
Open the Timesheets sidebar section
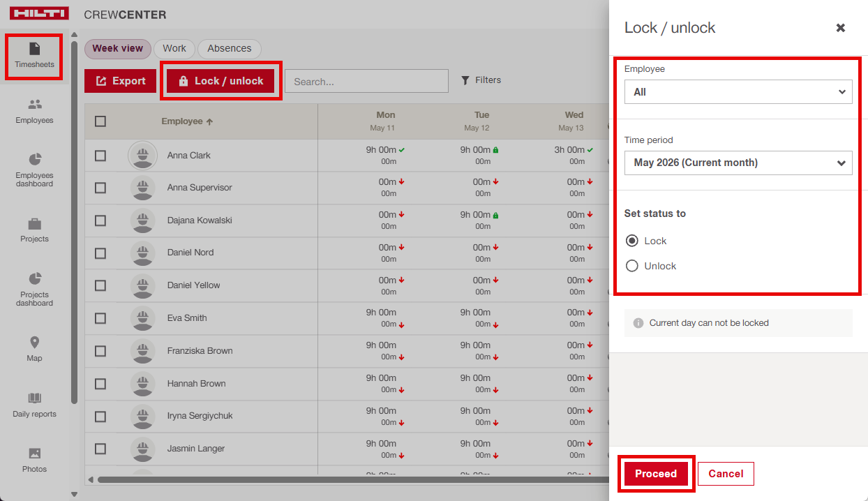(x=34, y=57)
